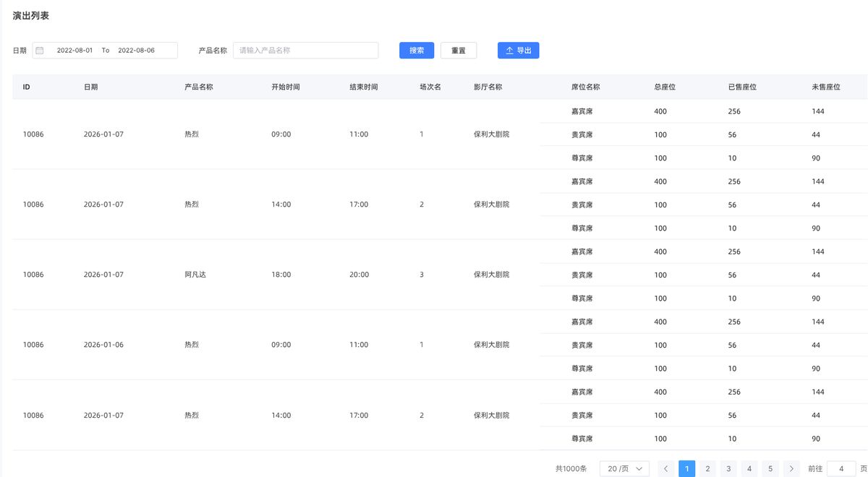Click the 未售座位 column header
Viewport: 868px width, 477px height.
826,87
